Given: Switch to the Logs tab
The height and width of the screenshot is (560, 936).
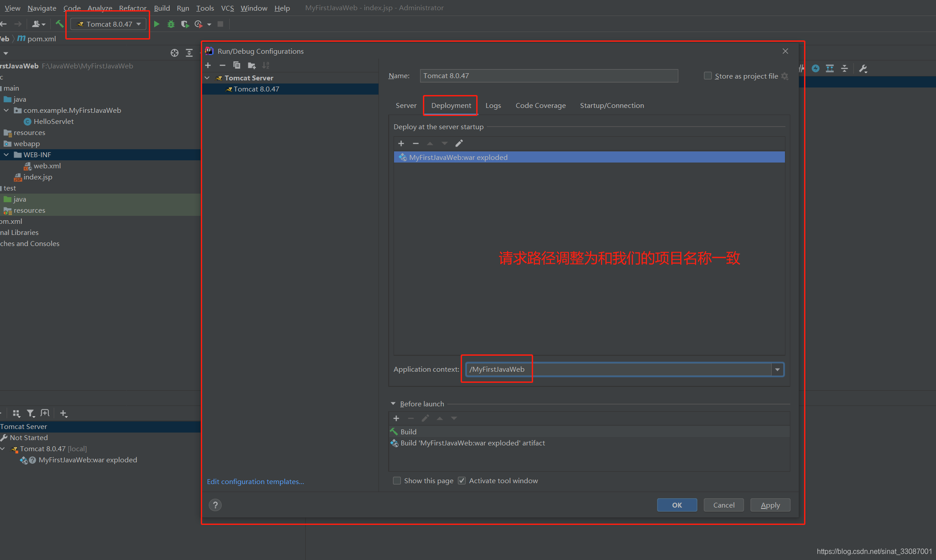Looking at the screenshot, I should pyautogui.click(x=493, y=105).
